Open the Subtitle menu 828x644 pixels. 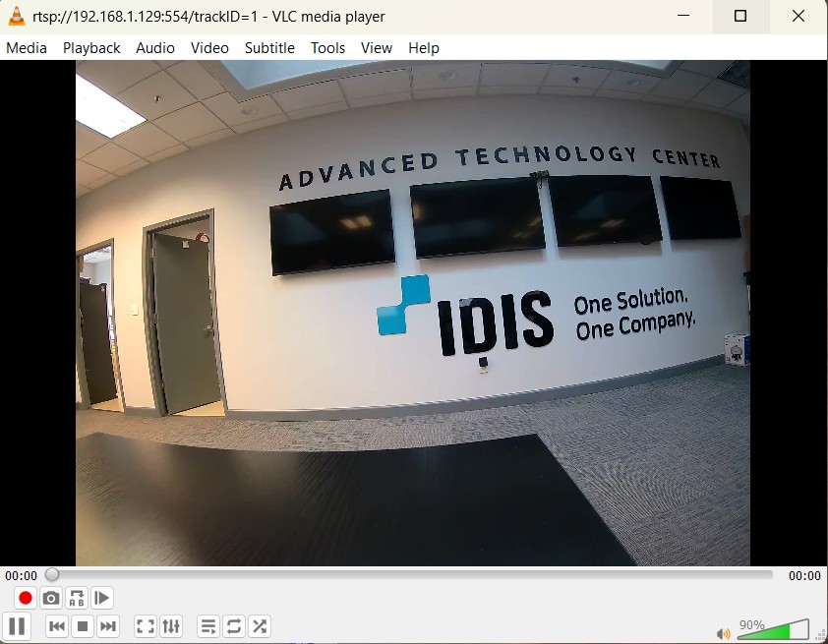tap(269, 48)
